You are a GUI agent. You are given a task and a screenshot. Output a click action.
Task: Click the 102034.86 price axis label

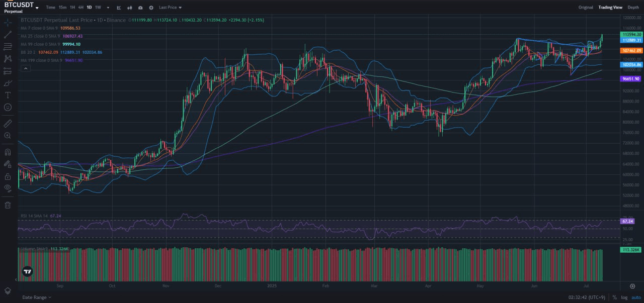tap(631, 65)
